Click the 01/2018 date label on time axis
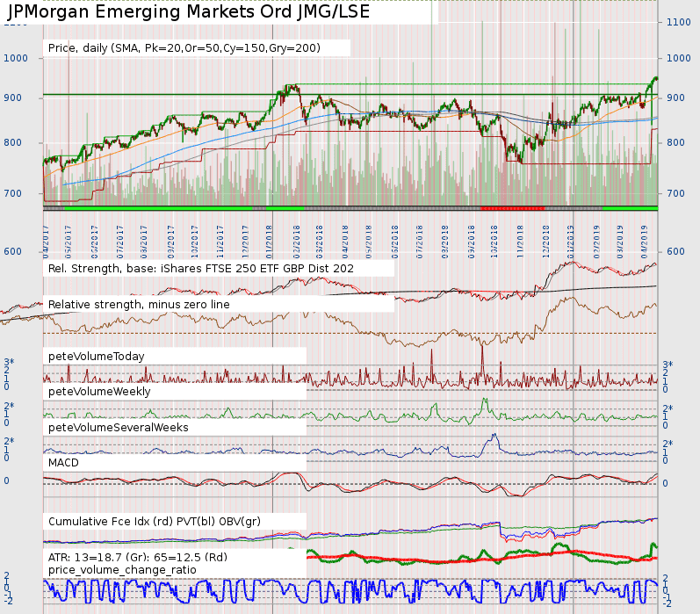 click(270, 242)
